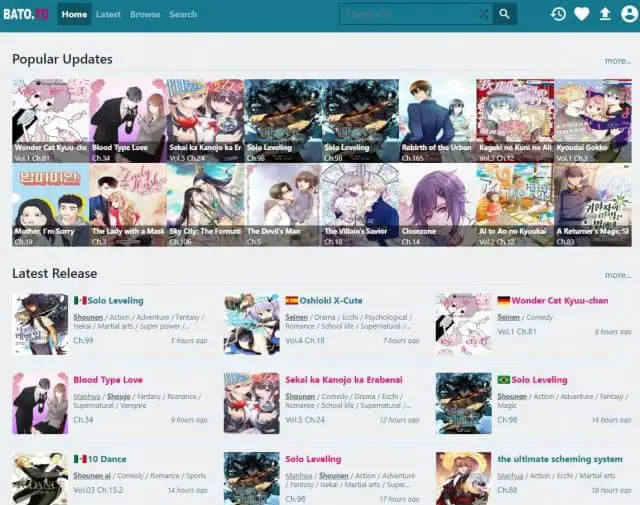640x505 pixels.
Task: Open the Browse page
Action: point(145,14)
